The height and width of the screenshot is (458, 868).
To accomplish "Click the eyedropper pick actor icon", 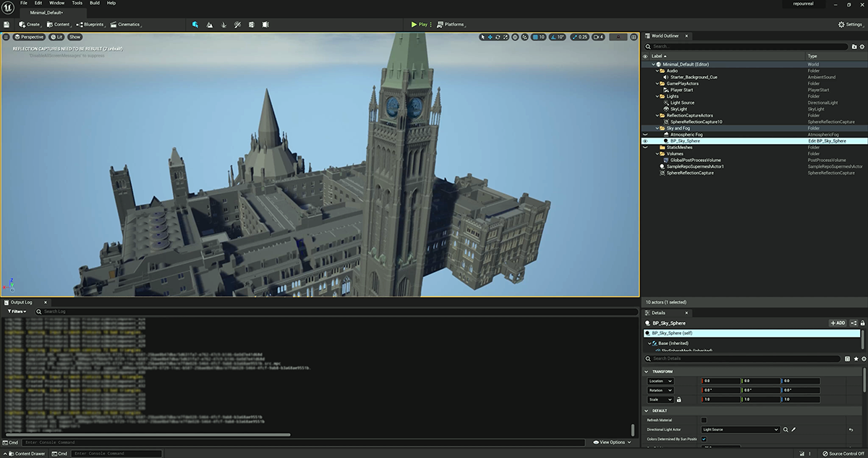I will [793, 430].
